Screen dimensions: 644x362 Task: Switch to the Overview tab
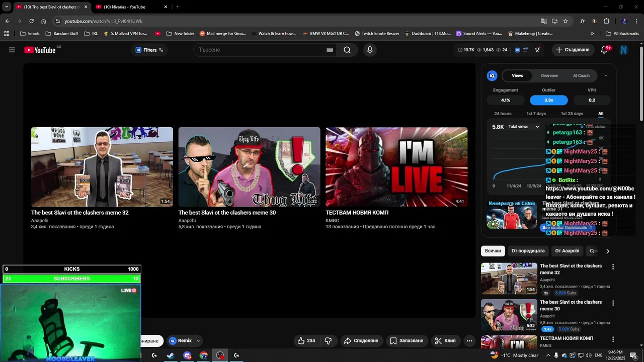549,75
